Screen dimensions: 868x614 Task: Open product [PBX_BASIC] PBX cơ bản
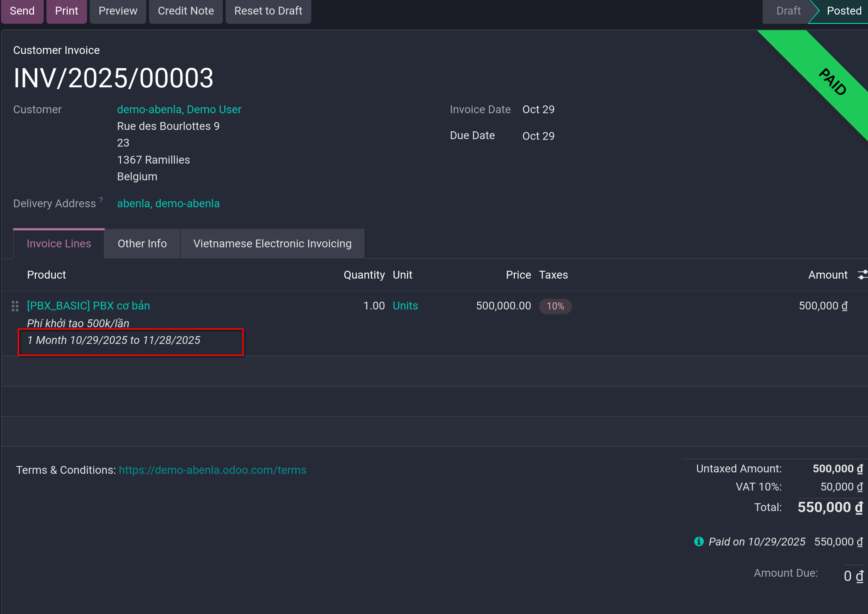(88, 306)
